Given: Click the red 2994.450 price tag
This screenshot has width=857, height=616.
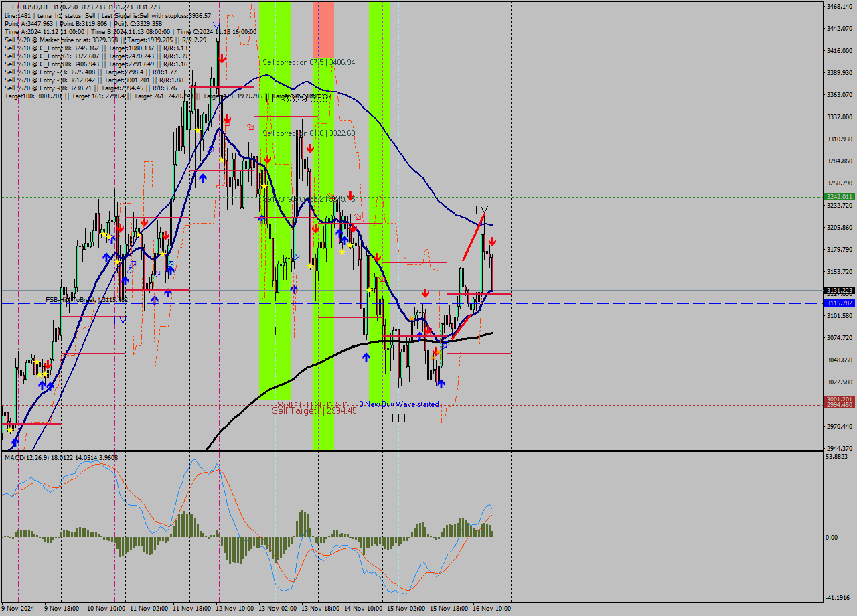Looking at the screenshot, I should pyautogui.click(x=839, y=405).
